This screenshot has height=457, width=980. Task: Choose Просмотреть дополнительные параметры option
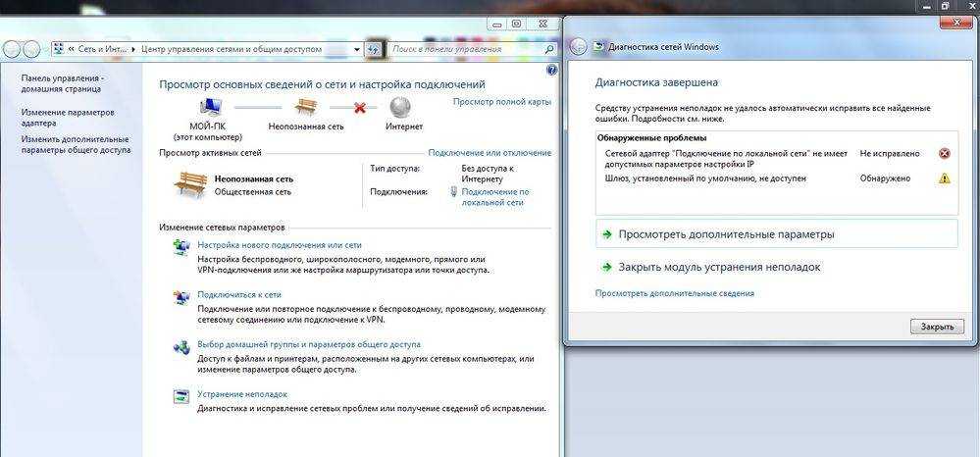click(776, 234)
